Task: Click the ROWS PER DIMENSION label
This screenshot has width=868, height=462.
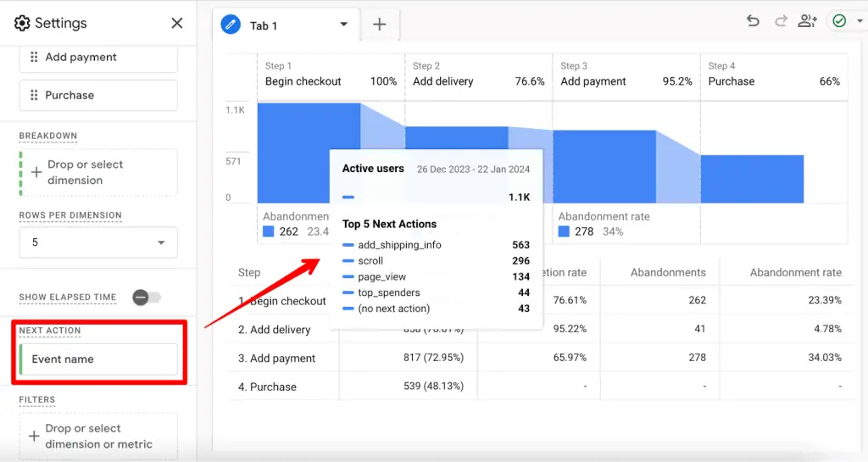Action: (70, 216)
